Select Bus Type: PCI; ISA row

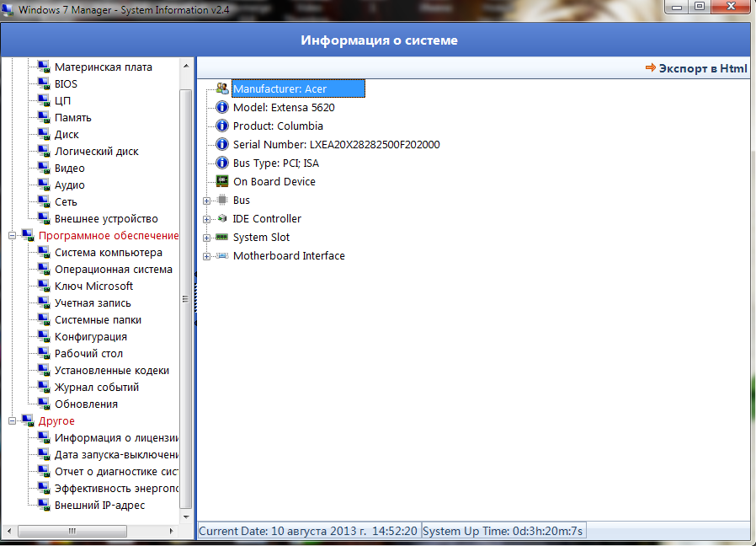276,163
